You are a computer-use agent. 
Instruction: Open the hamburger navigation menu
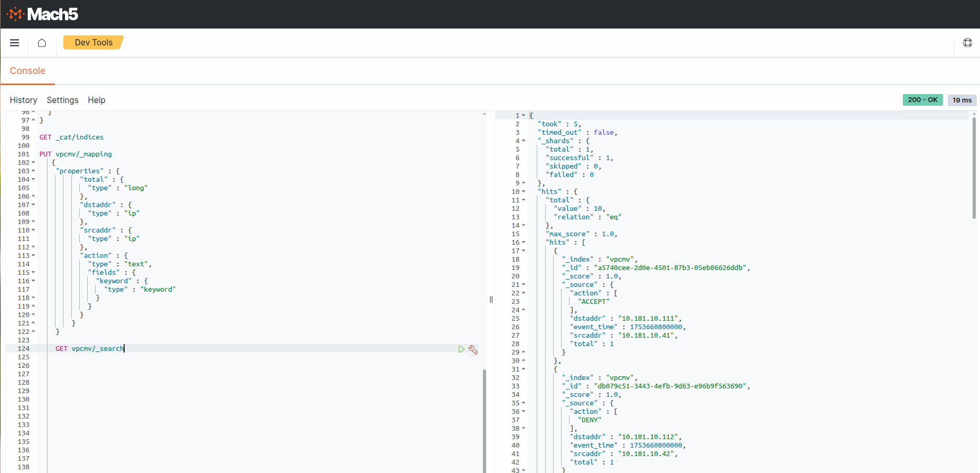[15, 43]
